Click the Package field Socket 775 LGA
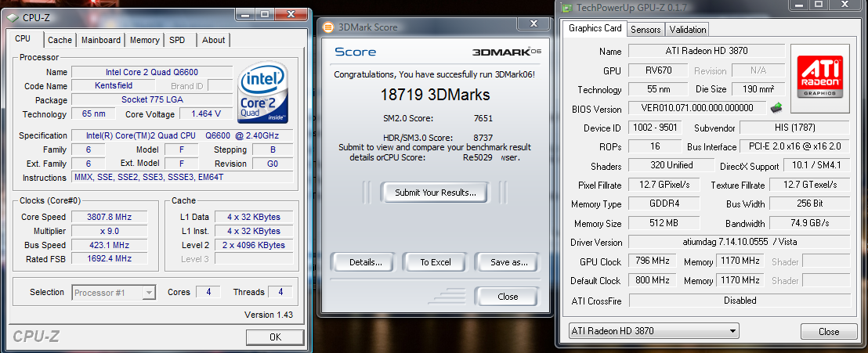868x353 pixels. click(x=152, y=100)
